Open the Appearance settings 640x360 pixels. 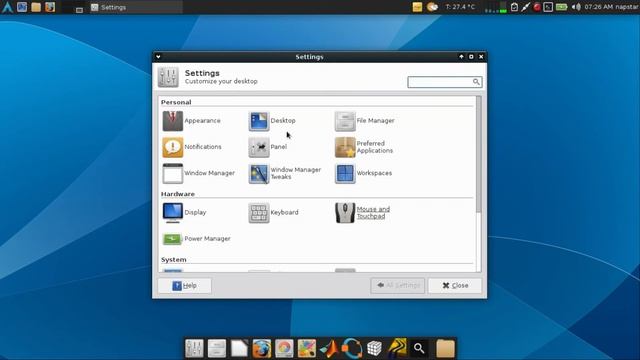click(192, 121)
